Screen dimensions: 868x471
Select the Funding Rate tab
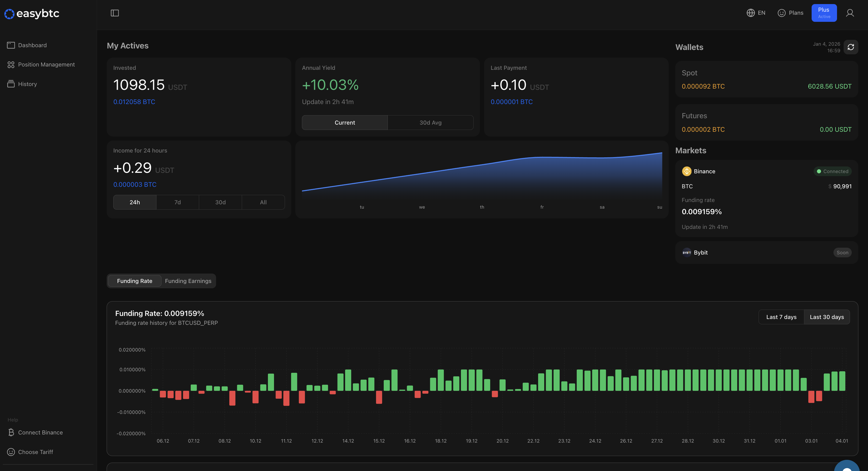134,281
